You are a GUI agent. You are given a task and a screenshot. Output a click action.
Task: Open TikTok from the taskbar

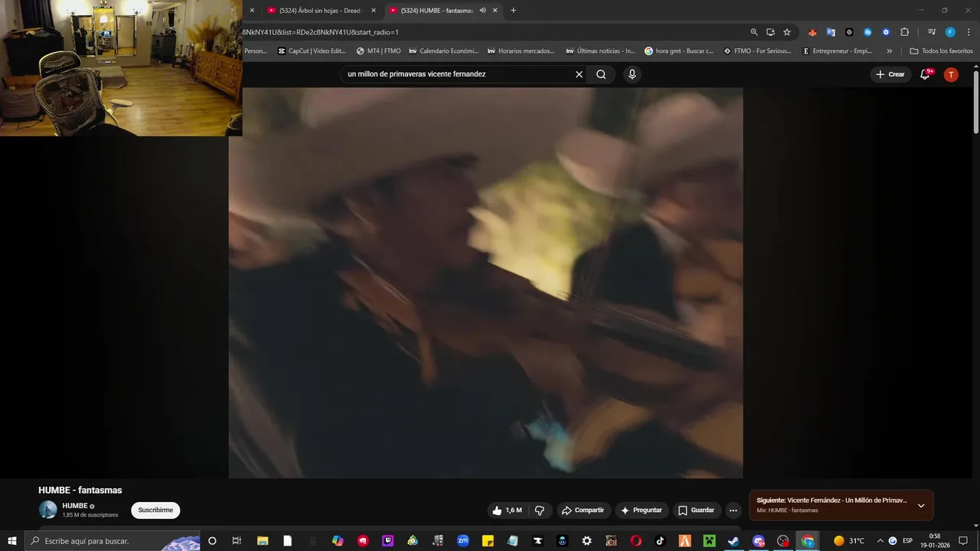(x=660, y=541)
